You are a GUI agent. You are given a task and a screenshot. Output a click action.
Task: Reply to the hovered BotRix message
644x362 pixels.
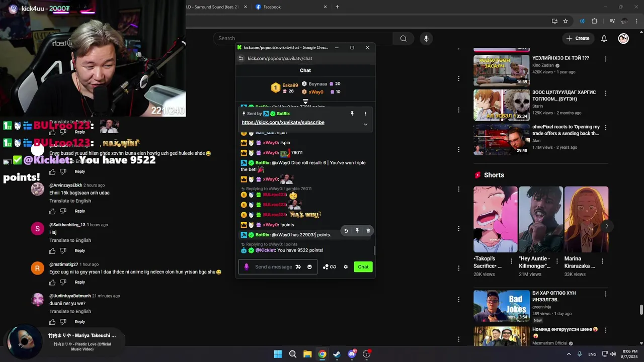pyautogui.click(x=346, y=231)
